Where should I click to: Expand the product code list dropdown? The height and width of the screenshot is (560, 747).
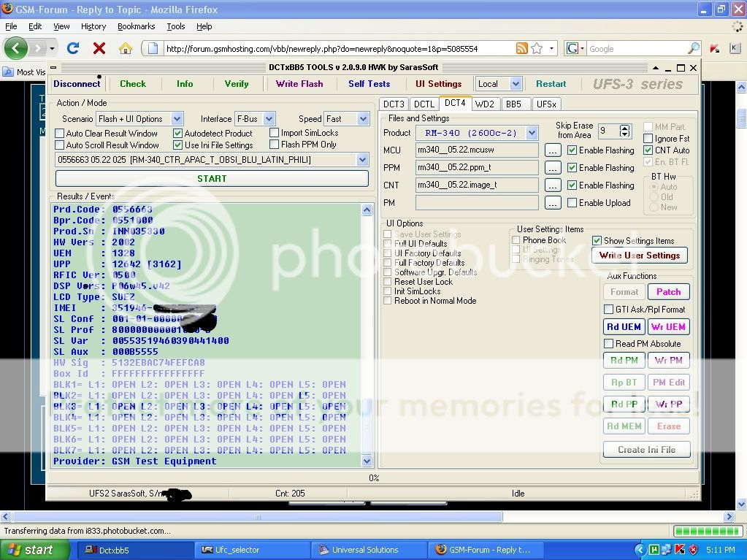[363, 159]
